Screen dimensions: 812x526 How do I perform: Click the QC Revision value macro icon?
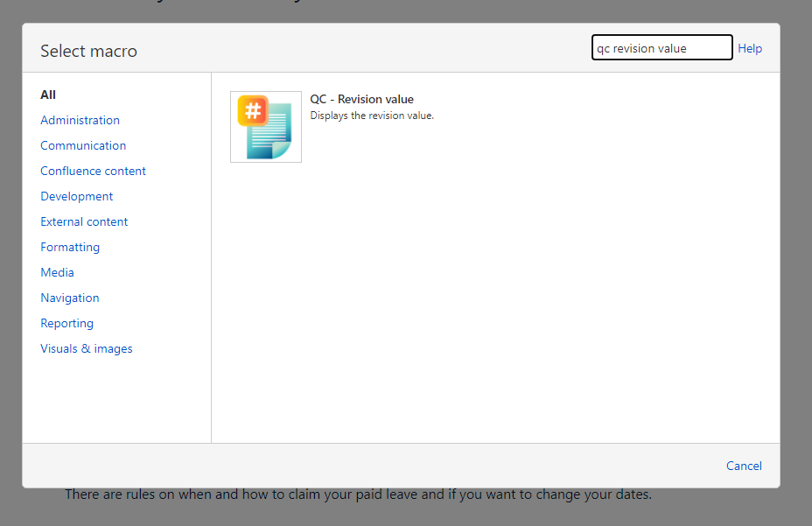(x=266, y=127)
